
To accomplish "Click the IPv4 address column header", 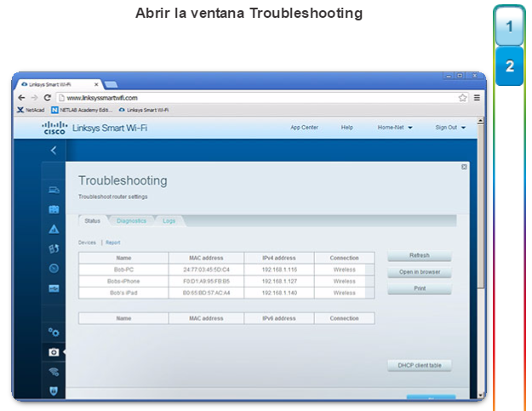I will 279,258.
